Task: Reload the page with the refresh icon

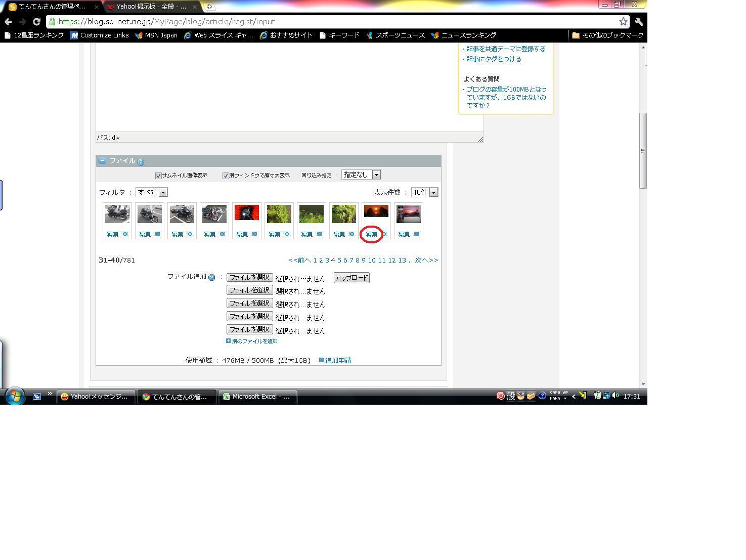Action: pos(36,22)
